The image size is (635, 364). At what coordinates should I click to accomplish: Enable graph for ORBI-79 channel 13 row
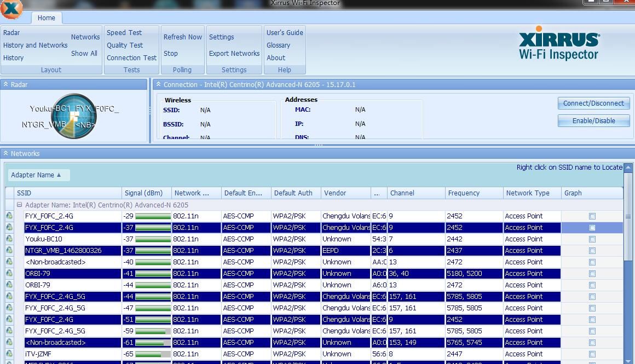pyautogui.click(x=592, y=285)
